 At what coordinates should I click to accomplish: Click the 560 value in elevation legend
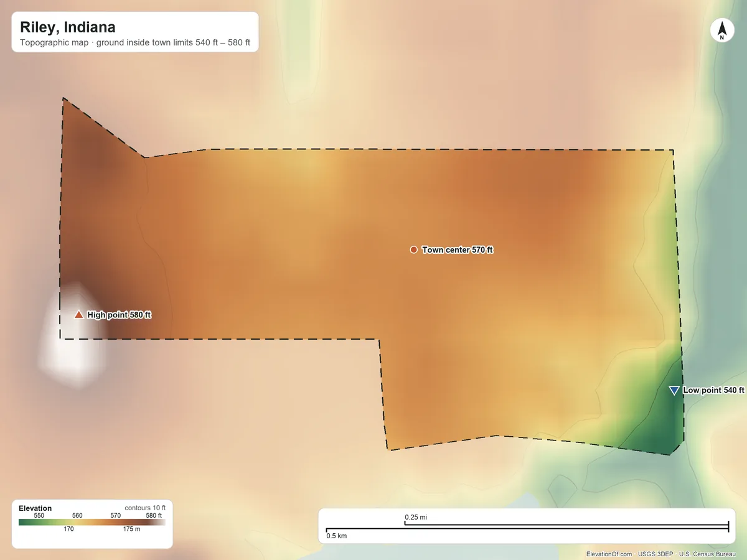click(77, 515)
